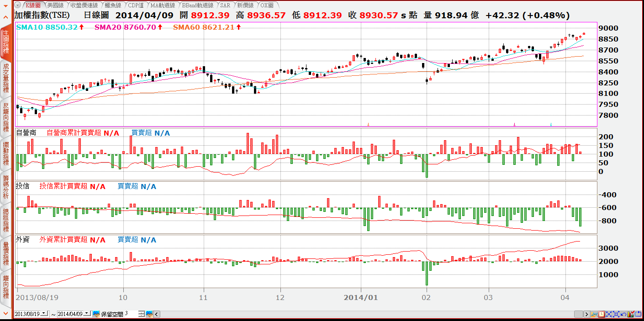Screen dimensions: 644x321
Task: Click the GO button after the date range
Action: (x=96, y=314)
